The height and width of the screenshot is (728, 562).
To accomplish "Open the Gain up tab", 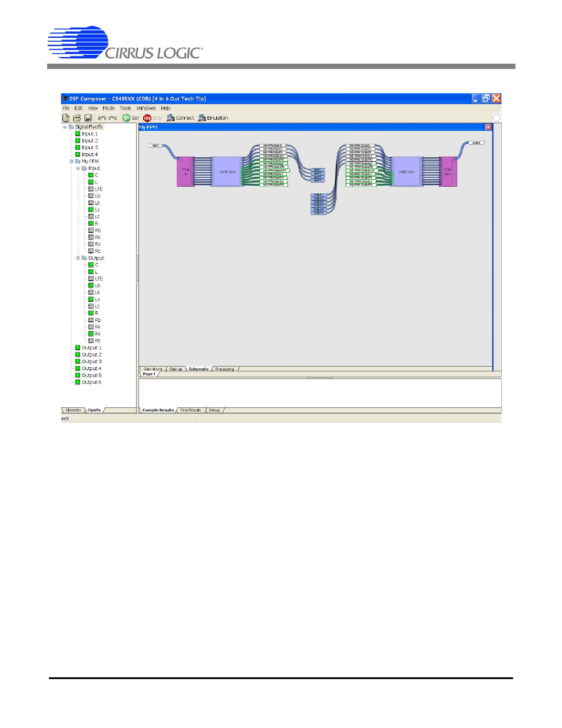I will point(176,369).
